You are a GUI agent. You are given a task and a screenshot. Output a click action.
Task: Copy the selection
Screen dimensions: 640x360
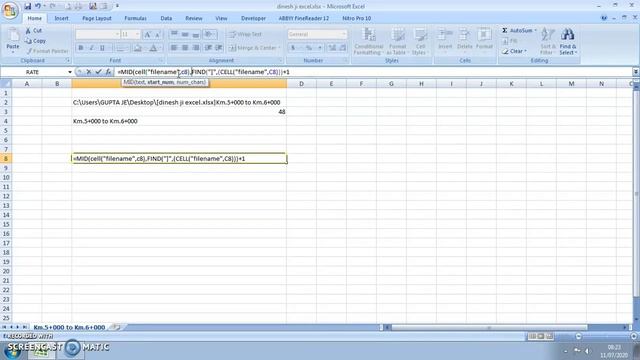coord(35,41)
